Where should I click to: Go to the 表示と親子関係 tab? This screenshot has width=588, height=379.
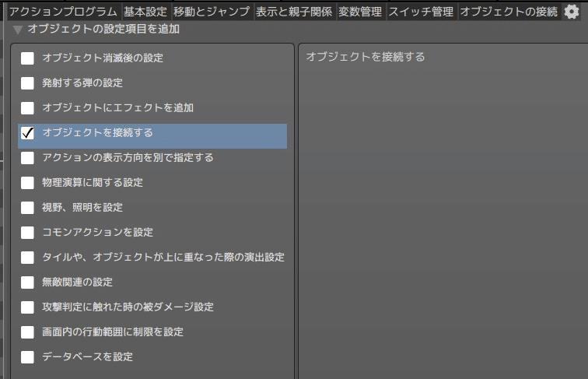(x=294, y=12)
